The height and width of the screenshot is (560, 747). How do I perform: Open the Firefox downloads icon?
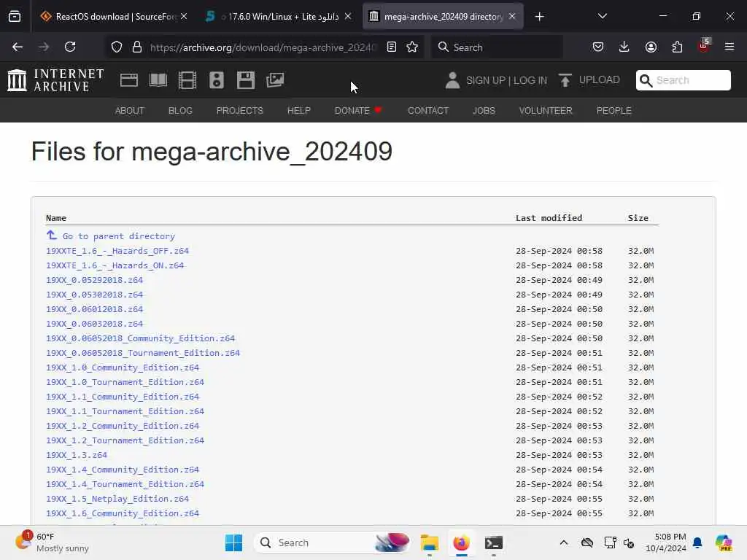click(624, 47)
